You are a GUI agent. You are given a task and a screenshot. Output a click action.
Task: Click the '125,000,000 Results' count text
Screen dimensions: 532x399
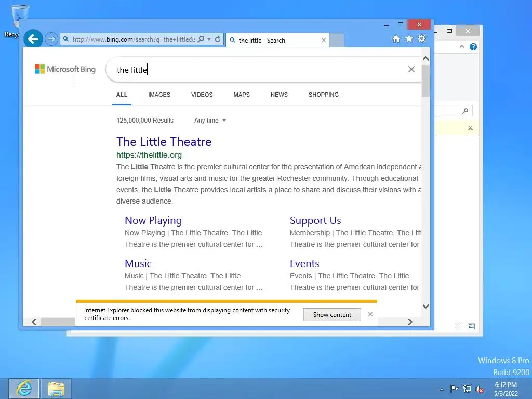145,121
